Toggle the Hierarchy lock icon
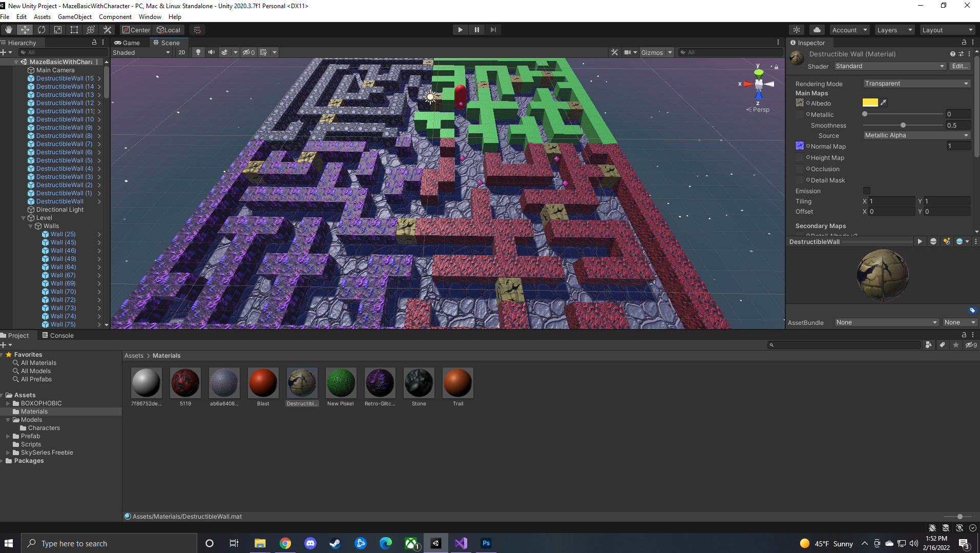This screenshot has height=553, width=980. pos(94,43)
